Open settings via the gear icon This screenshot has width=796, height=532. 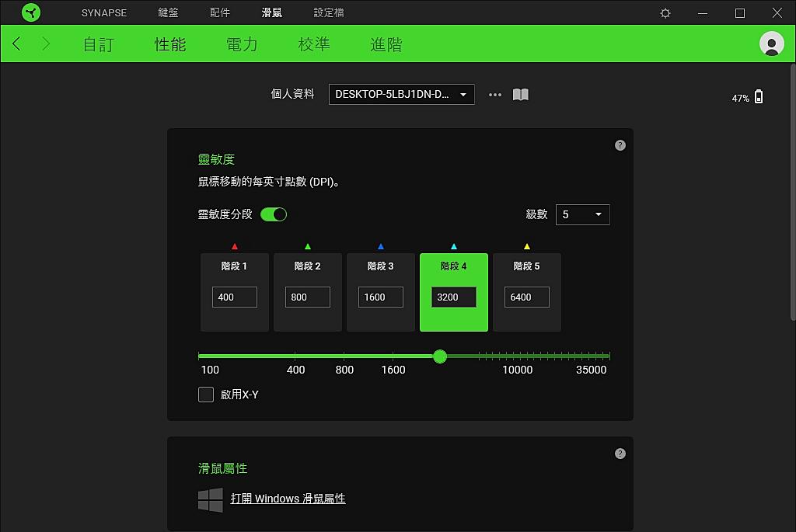pos(665,13)
